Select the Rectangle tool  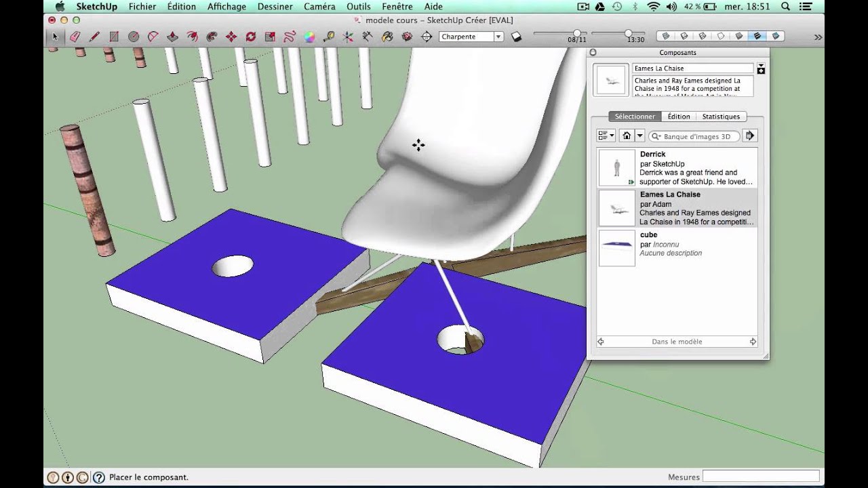coord(114,37)
